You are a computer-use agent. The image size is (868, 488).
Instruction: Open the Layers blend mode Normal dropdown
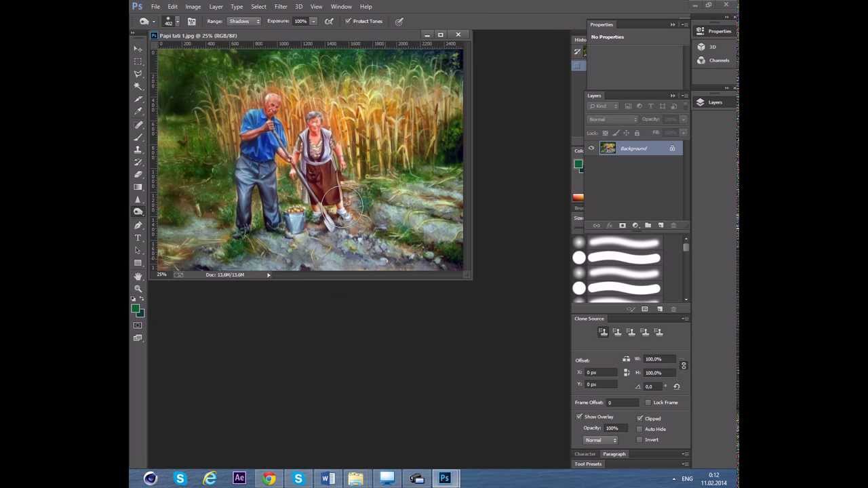613,119
